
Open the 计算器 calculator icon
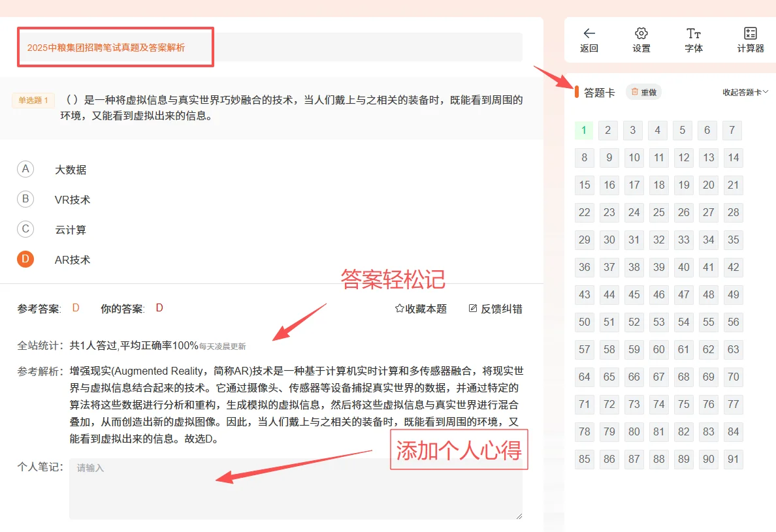(749, 32)
